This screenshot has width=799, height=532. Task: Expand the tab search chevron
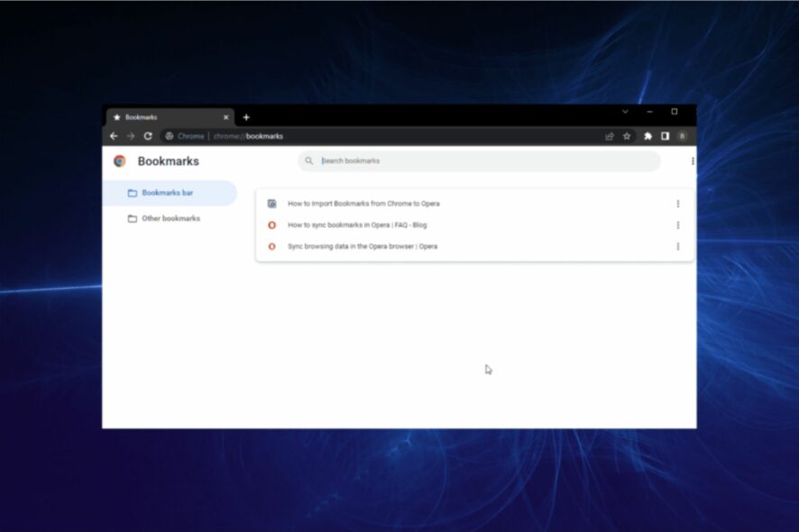click(625, 112)
